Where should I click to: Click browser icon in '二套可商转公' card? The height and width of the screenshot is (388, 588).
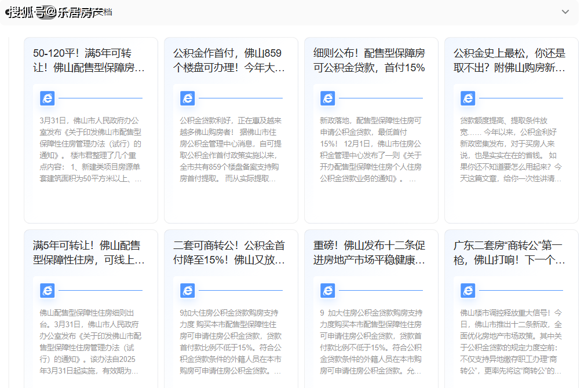click(188, 291)
